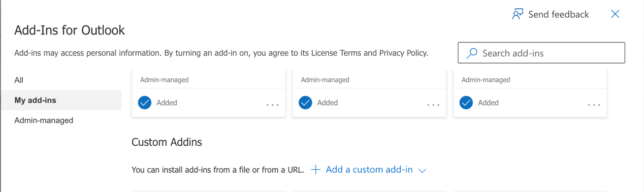Click the Add-Ins for Outlook title
The height and width of the screenshot is (192, 644).
(69, 30)
